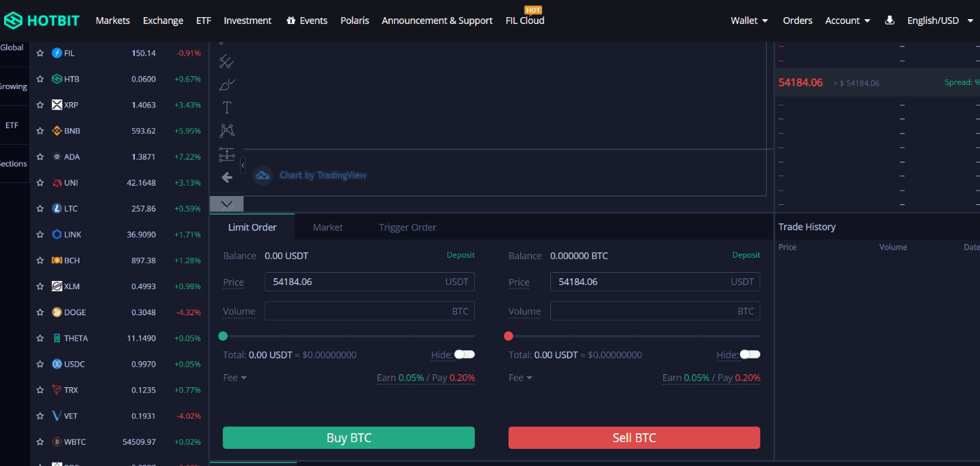The width and height of the screenshot is (980, 466).
Task: Select the chart patterns tool
Action: pos(227,130)
